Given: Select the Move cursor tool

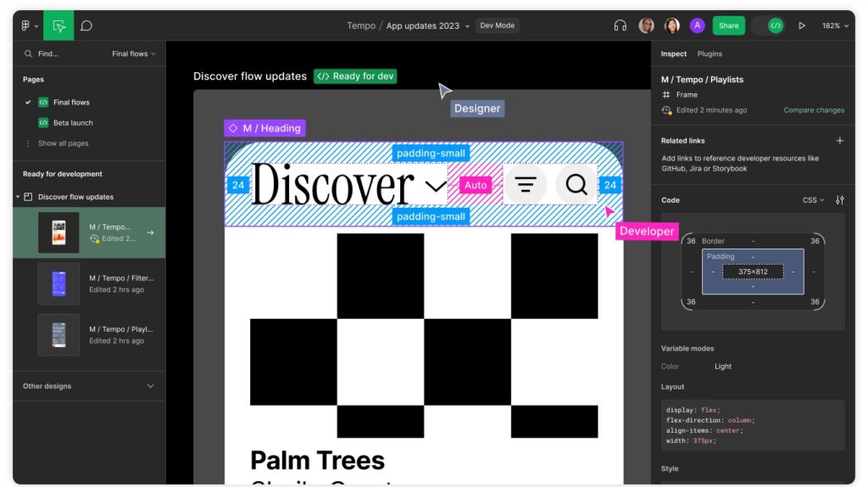Looking at the screenshot, I should click(x=58, y=25).
